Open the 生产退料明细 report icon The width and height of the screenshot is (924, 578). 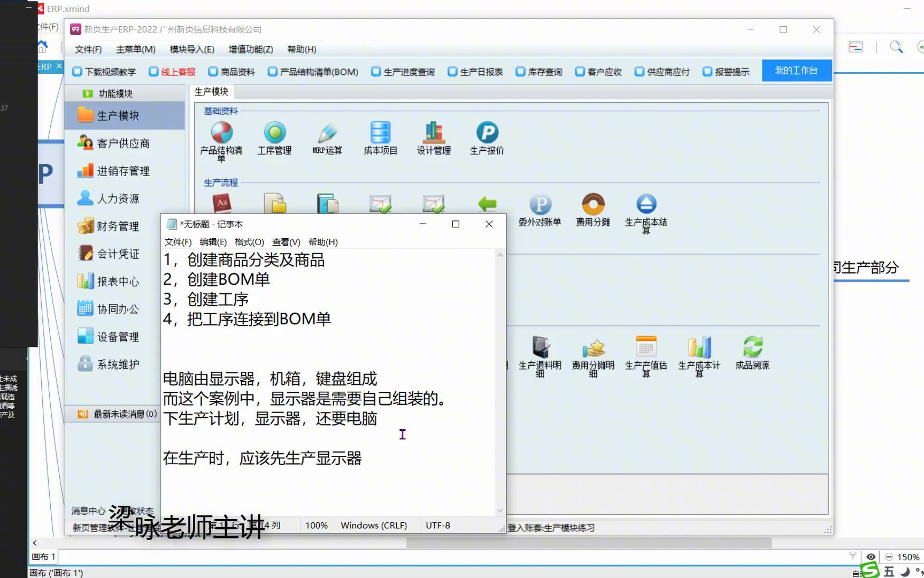pos(540,357)
